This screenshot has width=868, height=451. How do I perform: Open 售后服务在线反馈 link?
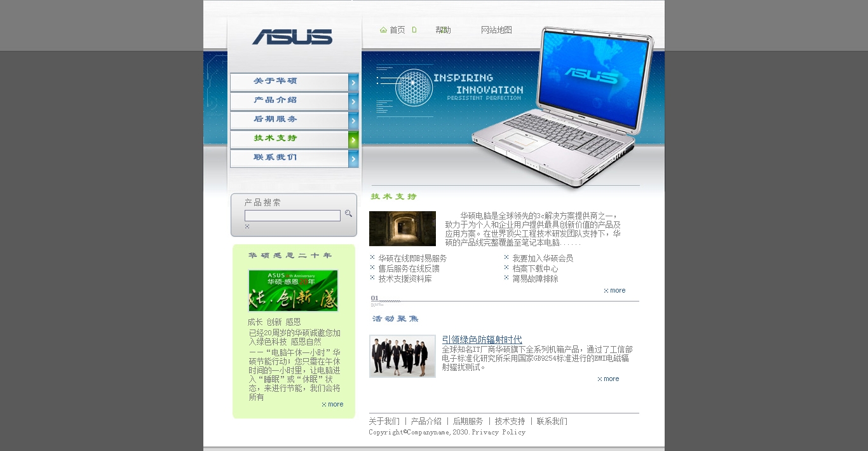pyautogui.click(x=409, y=268)
